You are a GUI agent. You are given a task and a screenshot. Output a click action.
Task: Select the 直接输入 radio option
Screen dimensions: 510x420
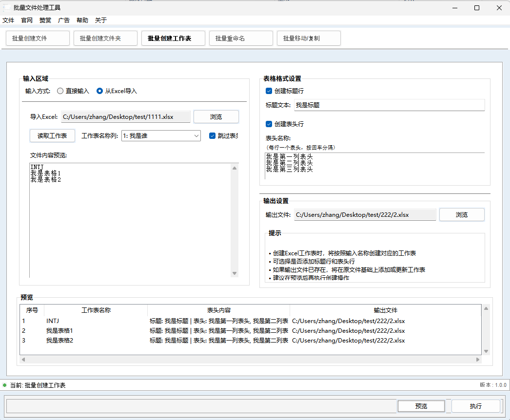tap(60, 91)
